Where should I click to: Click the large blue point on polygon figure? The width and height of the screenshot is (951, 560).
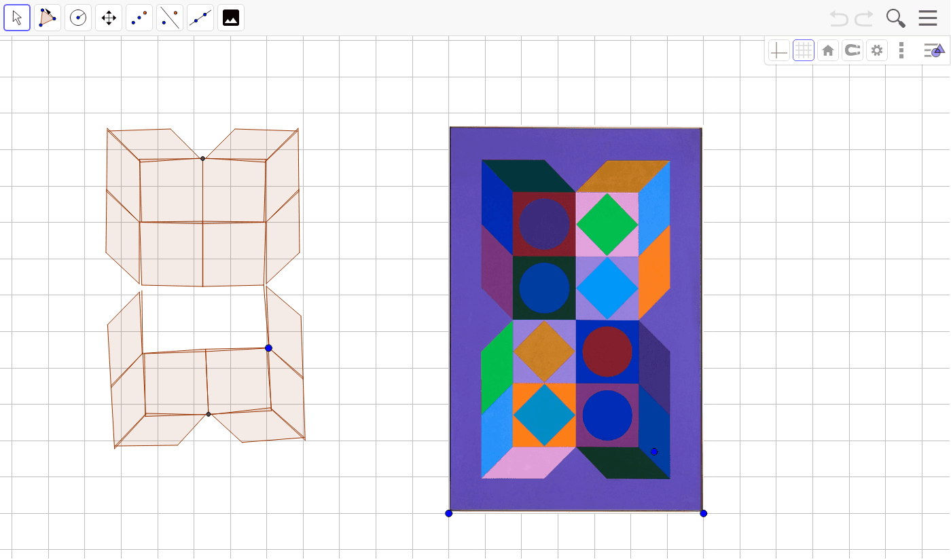[268, 348]
